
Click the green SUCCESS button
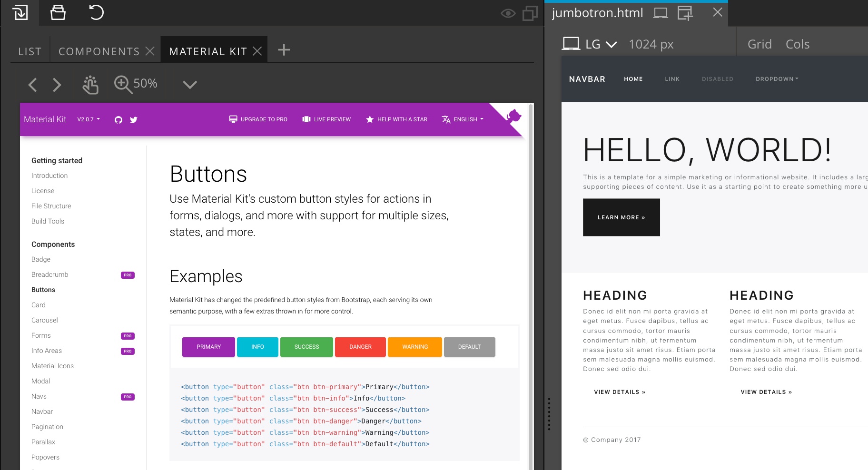tap(306, 347)
